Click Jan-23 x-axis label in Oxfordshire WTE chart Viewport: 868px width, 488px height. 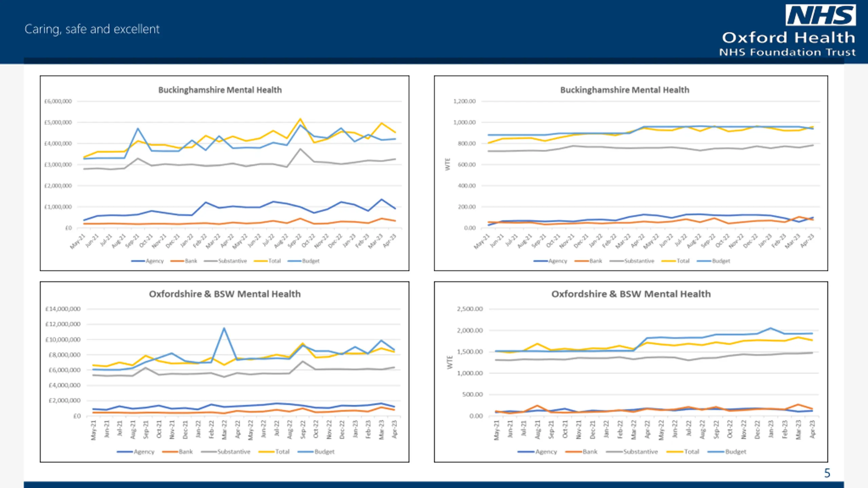coord(771,429)
